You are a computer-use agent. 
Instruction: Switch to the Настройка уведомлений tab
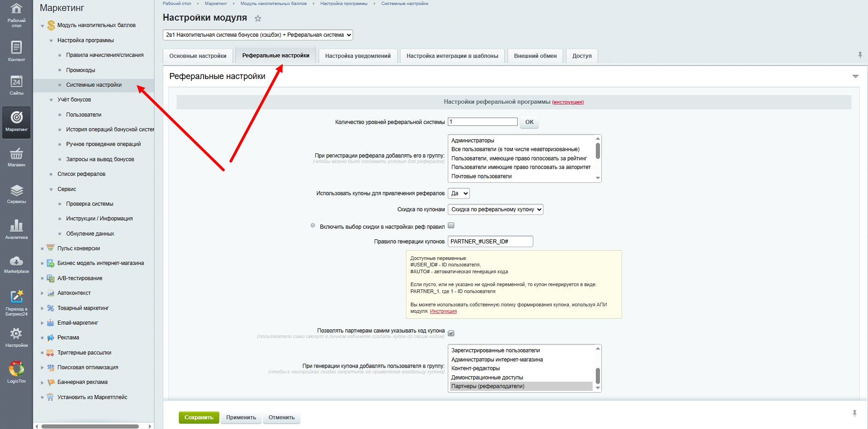pyautogui.click(x=358, y=56)
